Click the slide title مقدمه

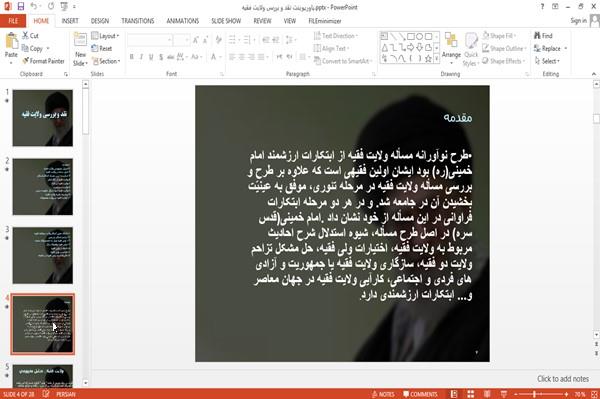(x=458, y=117)
